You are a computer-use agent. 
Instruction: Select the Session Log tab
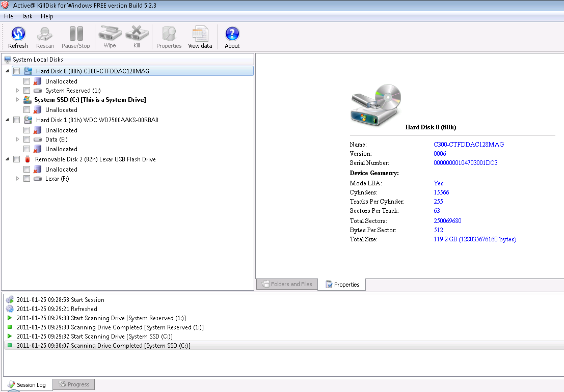pos(26,384)
